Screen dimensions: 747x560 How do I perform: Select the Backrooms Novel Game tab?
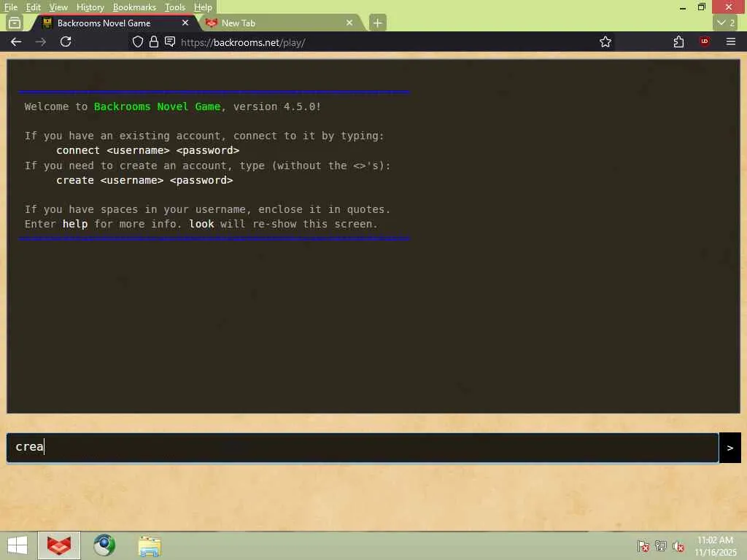tap(115, 23)
